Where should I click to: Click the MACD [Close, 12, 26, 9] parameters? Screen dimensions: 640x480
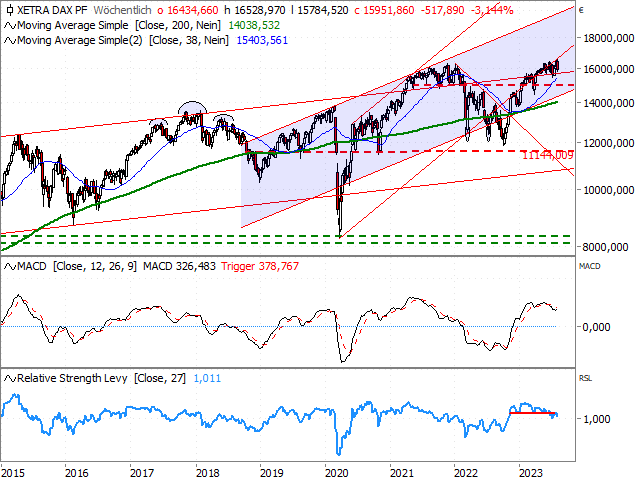(95, 267)
